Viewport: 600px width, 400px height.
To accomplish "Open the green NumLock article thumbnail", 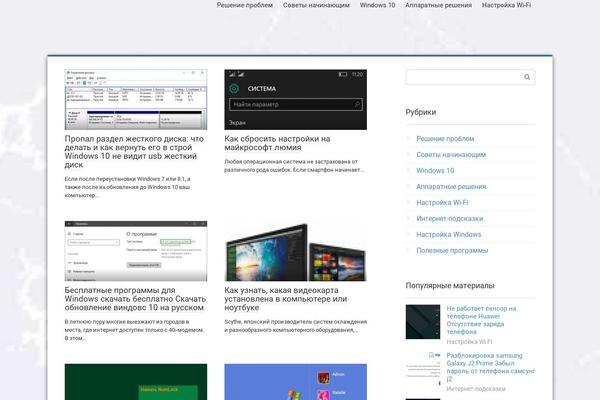I will [136, 382].
